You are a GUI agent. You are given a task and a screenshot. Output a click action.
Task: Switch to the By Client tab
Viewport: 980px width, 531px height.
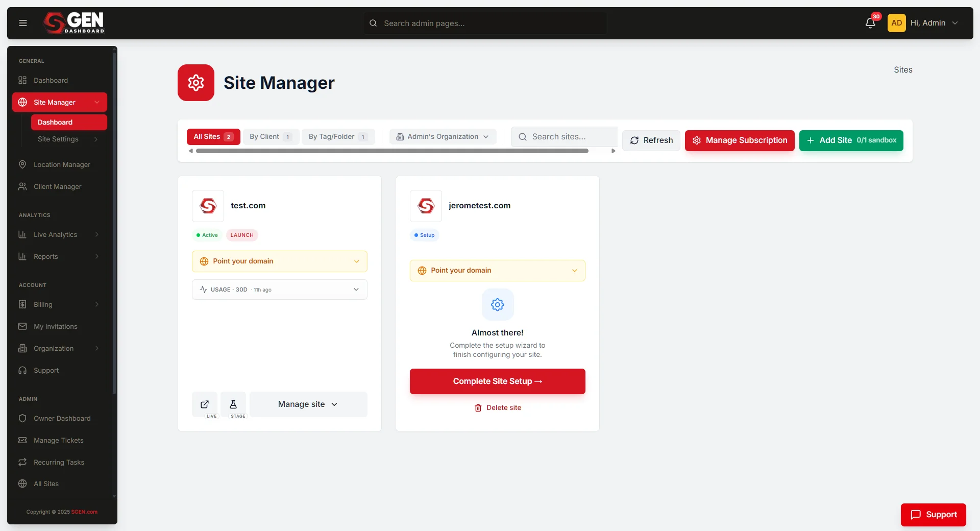271,137
